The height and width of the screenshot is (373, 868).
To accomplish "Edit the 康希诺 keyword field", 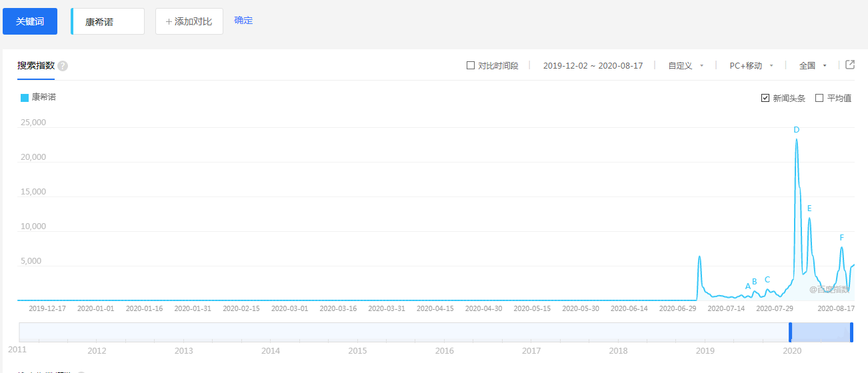I will 108,21.
